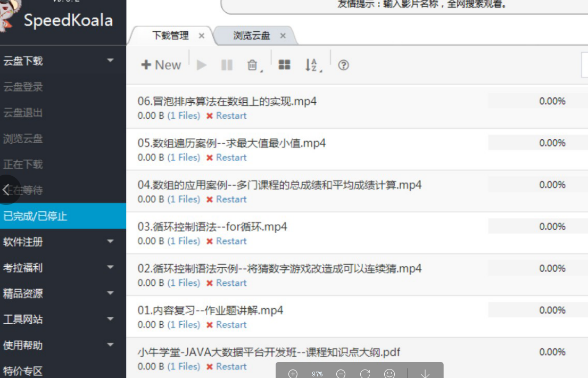Open (1 Files) link for JAVA大数据 pdf

tap(184, 366)
